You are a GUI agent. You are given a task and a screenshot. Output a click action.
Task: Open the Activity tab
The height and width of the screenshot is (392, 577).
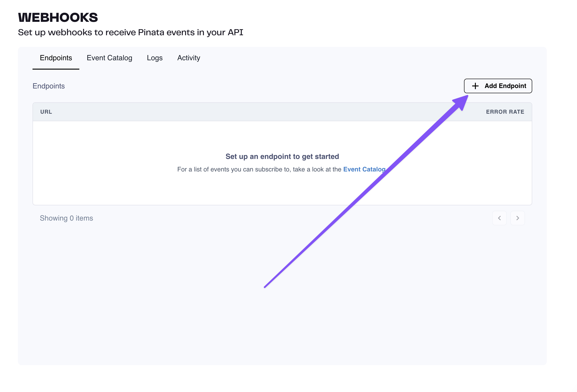188,58
